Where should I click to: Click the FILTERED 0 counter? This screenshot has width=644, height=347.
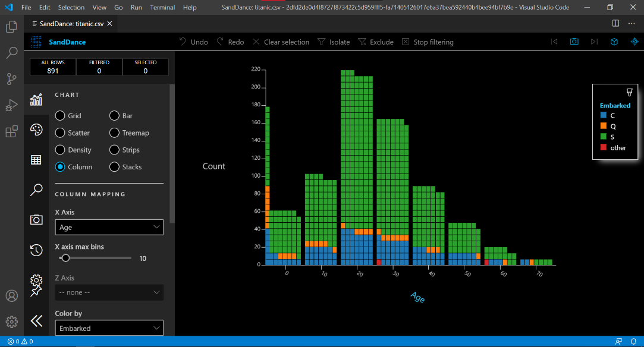(99, 67)
